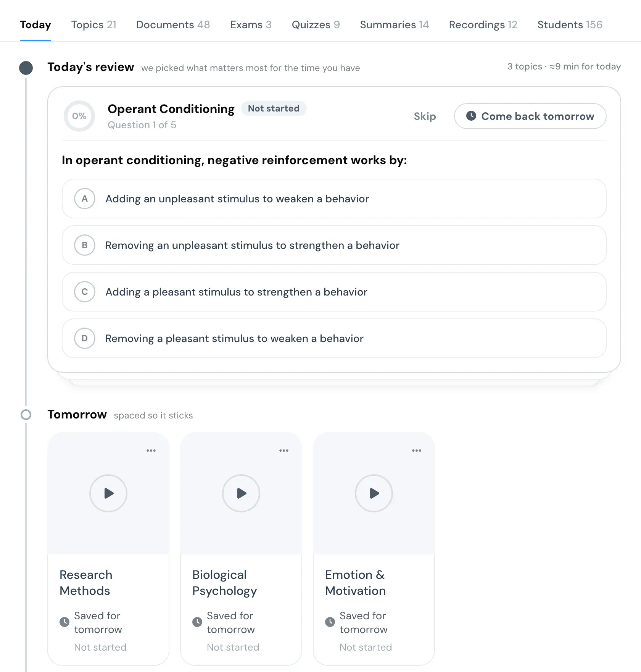Select answer A adding unpleasant stimulus

pyautogui.click(x=334, y=199)
